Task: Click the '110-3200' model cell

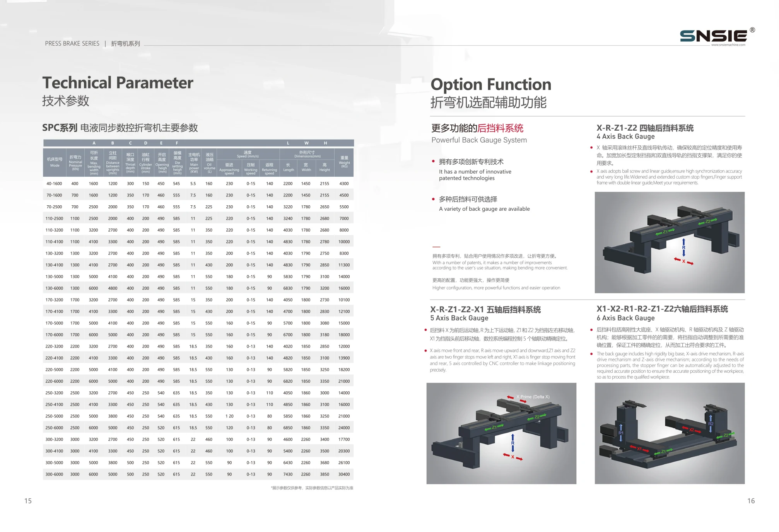Action: point(54,230)
